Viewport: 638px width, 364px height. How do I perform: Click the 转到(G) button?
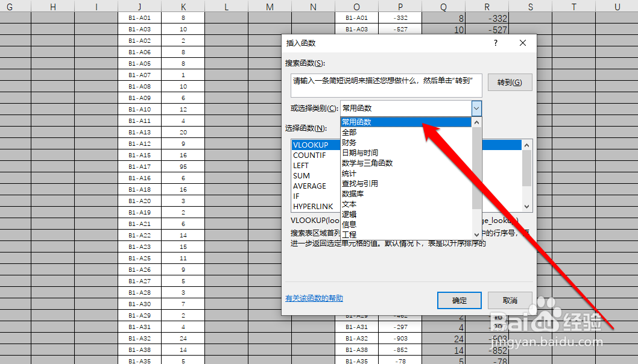coord(510,83)
